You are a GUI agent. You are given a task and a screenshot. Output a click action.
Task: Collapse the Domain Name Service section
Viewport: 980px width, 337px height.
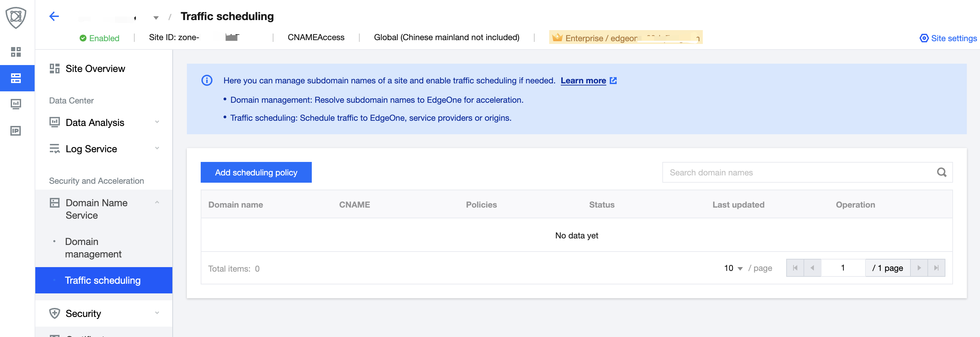point(157,203)
